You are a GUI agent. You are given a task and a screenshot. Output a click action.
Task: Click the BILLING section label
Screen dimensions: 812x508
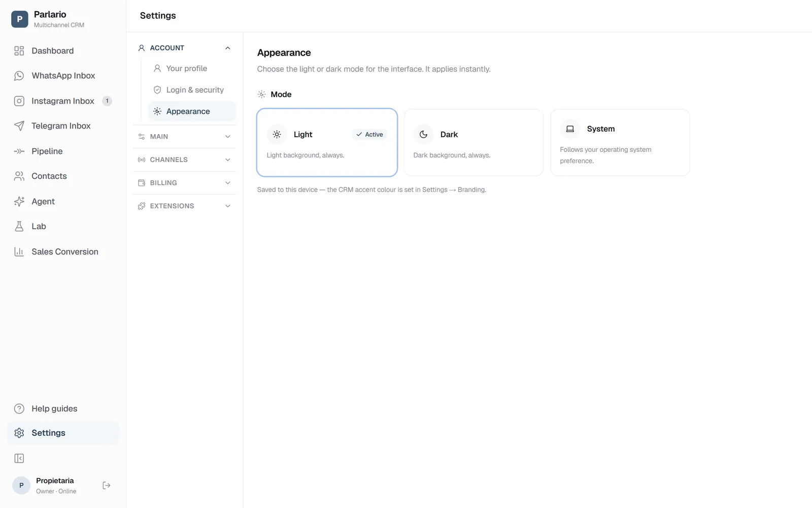[x=163, y=183]
